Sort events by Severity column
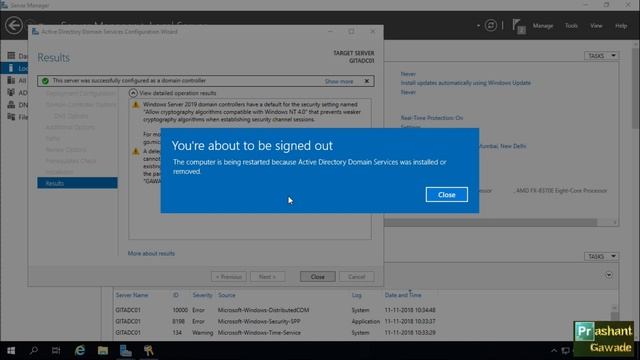The height and width of the screenshot is (360, 640). (202, 295)
